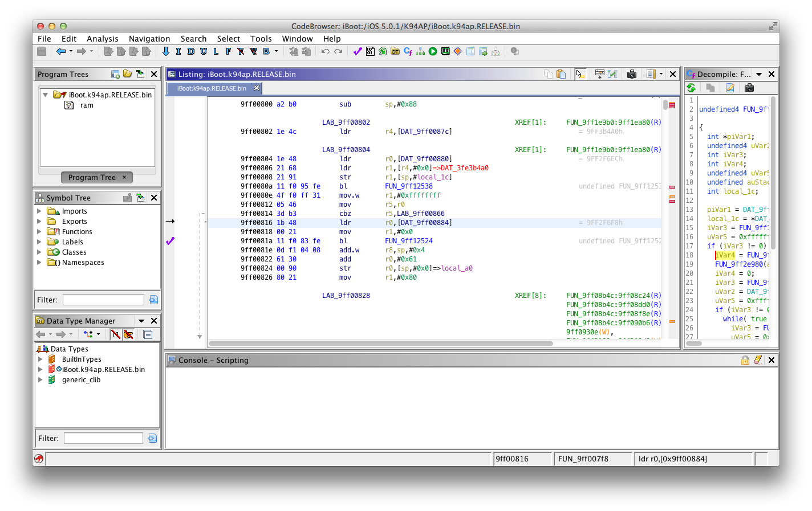Image resolution: width=812 pixels, height=511 pixels.
Task: Jump to next function with F icon
Action: coord(229,51)
